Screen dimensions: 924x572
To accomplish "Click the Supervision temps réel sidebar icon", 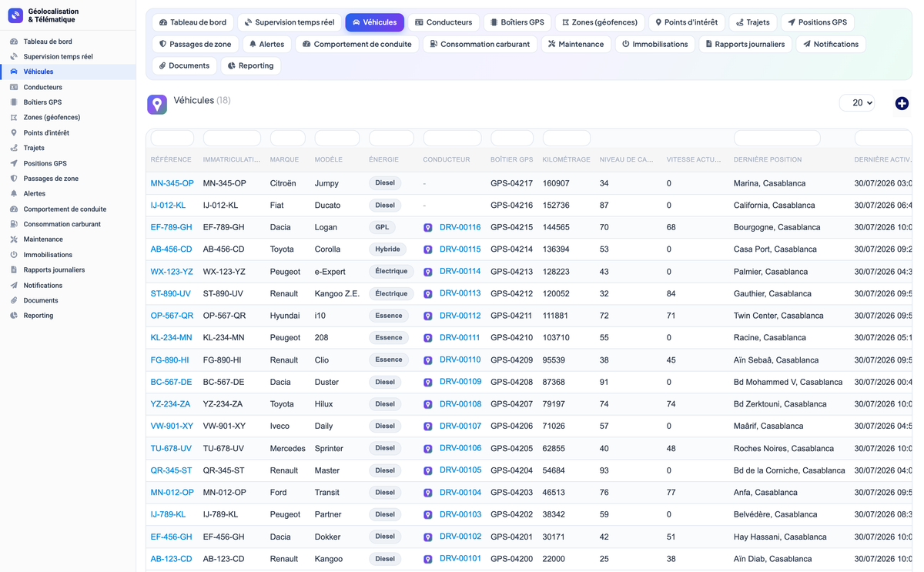I will click(14, 57).
